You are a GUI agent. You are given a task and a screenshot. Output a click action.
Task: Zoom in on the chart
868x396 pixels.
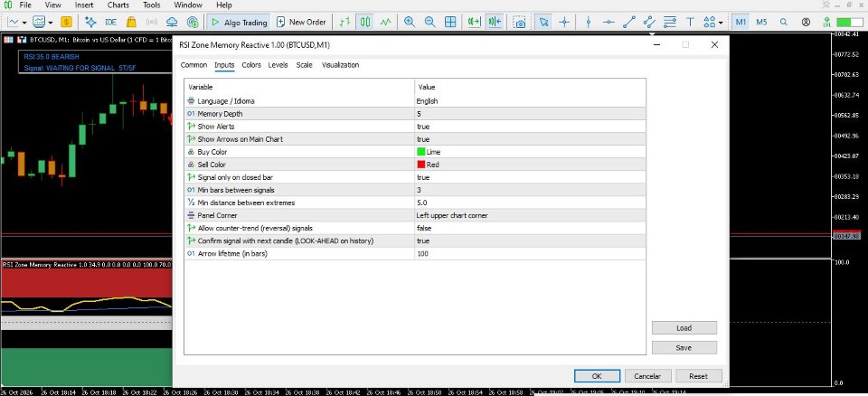410,23
